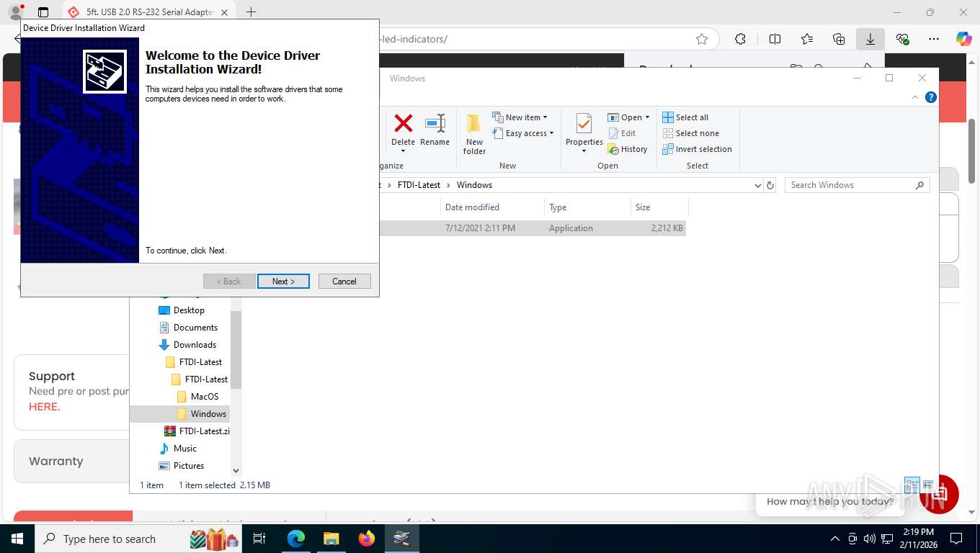Open the address bar history dropdown

pyautogui.click(x=757, y=185)
